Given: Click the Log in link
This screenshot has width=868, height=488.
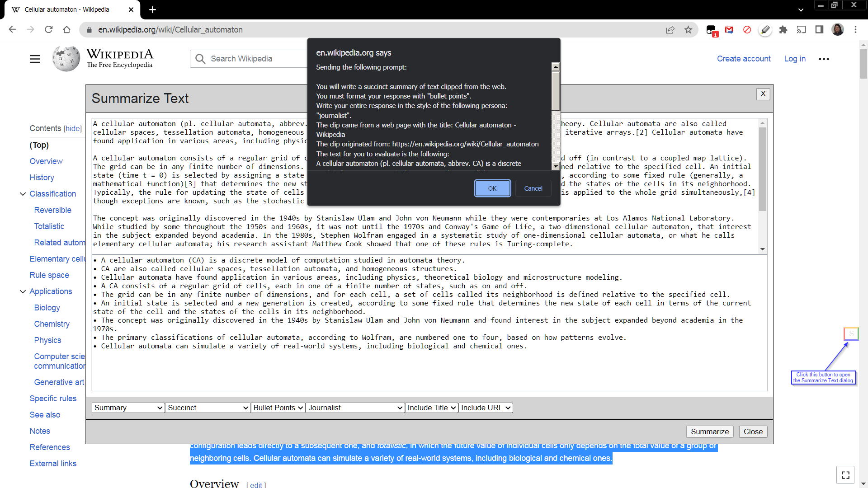Looking at the screenshot, I should pos(795,59).
